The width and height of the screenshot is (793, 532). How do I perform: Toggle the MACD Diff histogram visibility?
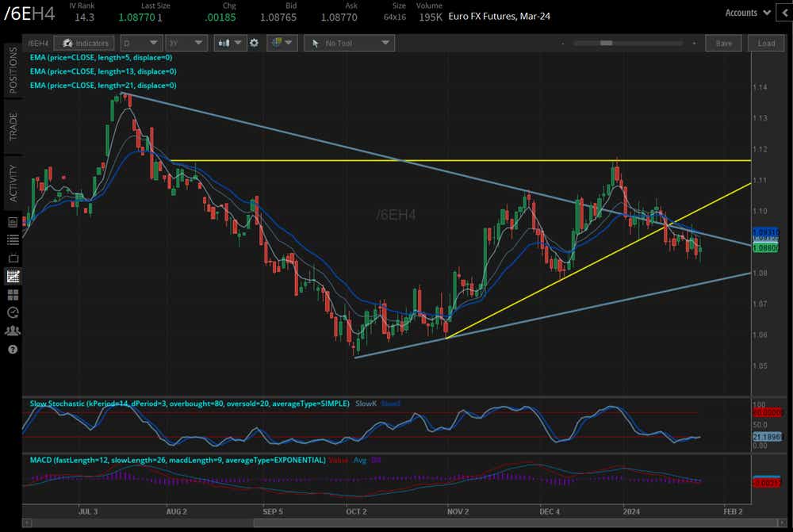pos(377,459)
